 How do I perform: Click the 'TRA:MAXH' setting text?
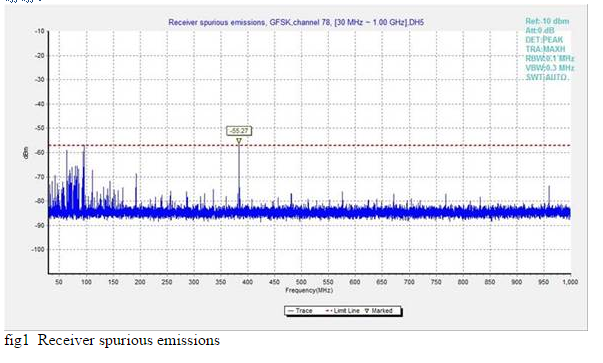(x=545, y=49)
